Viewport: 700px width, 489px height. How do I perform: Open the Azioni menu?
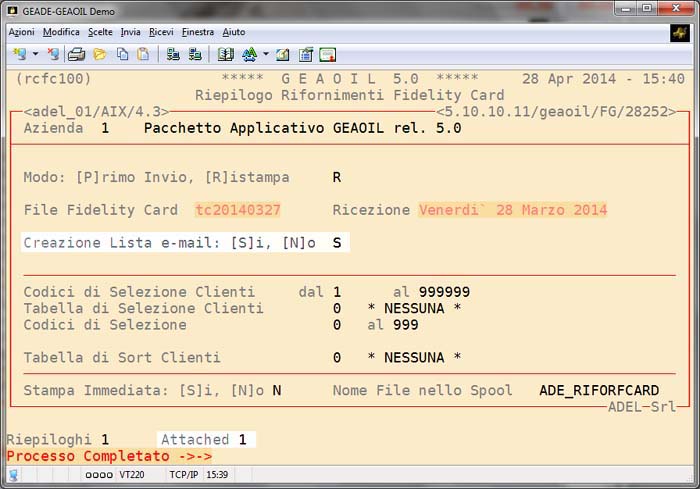click(21, 32)
